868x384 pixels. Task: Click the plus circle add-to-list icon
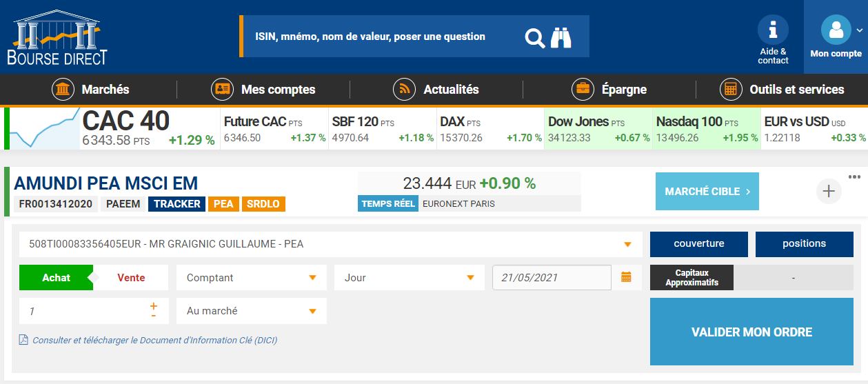point(829,191)
